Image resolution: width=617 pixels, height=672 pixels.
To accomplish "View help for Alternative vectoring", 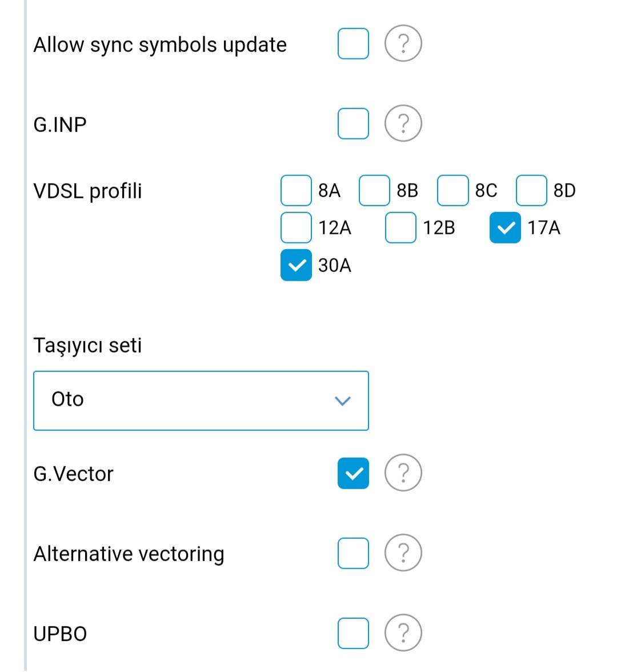I will pos(403,553).
